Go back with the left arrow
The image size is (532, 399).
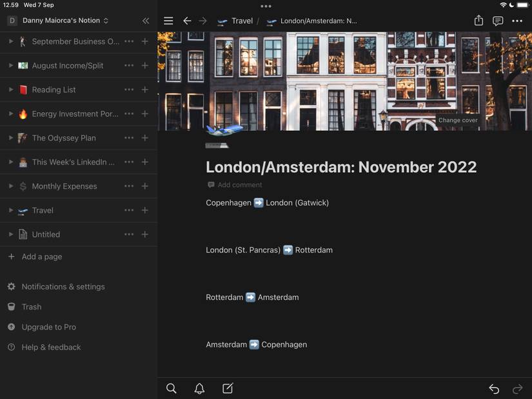tap(187, 21)
